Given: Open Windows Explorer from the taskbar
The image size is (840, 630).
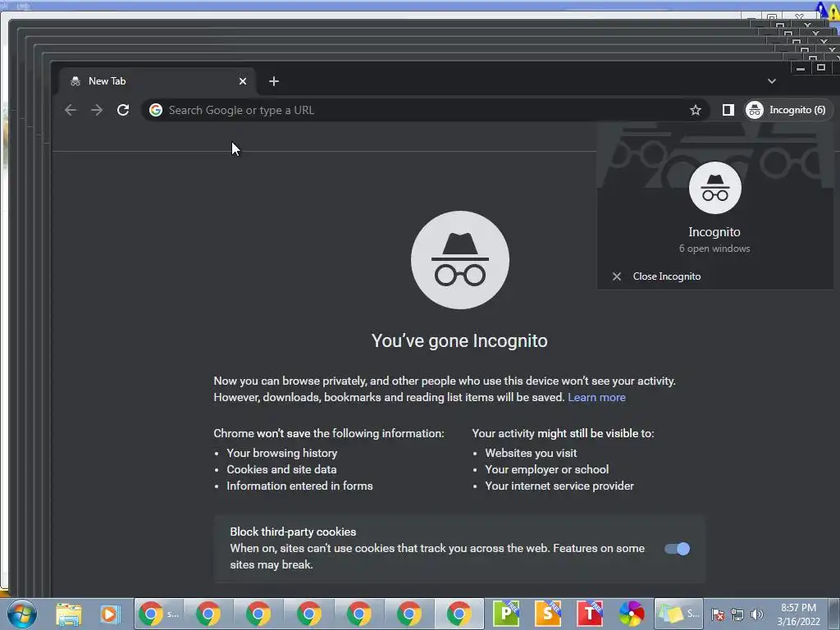Looking at the screenshot, I should click(x=69, y=614).
